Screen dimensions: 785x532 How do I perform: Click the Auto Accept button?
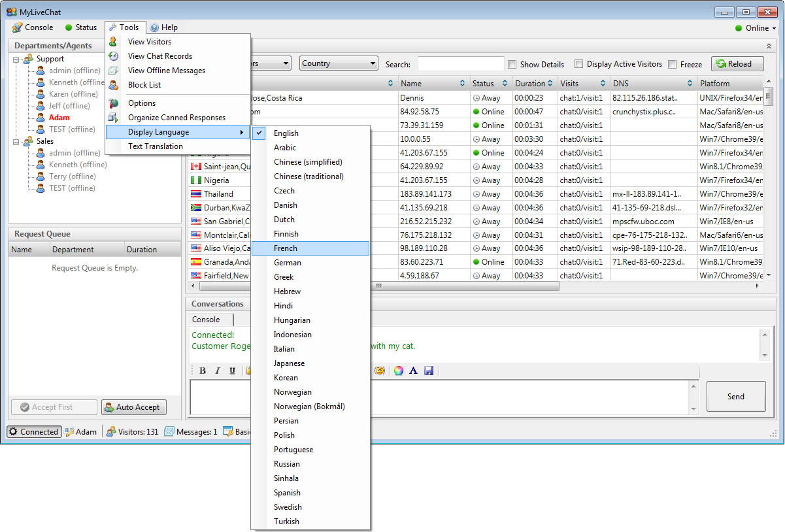click(133, 407)
